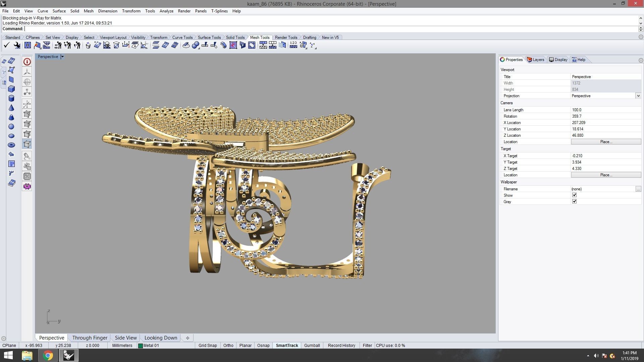Switch to Looking Down viewport tab

(x=161, y=338)
